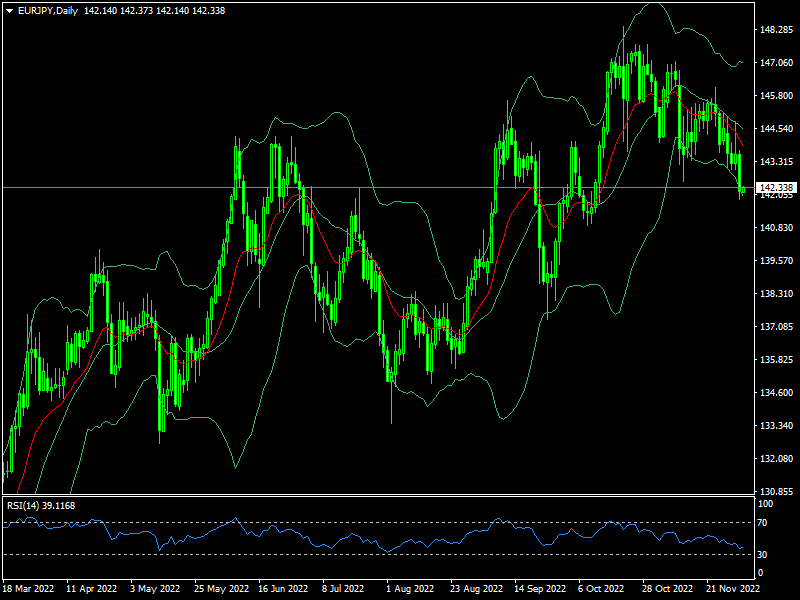The height and width of the screenshot is (600, 800).
Task: Click the 148.285 price axis label
Action: 777,30
